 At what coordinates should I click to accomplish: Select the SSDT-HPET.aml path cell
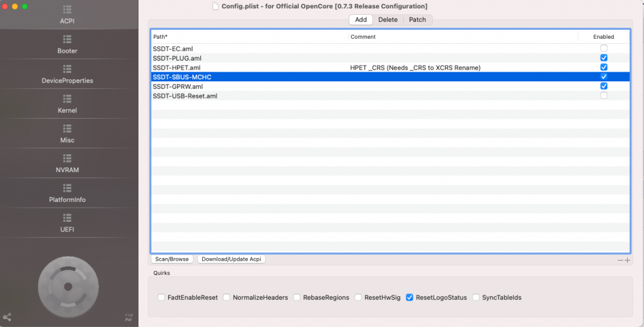coord(250,68)
